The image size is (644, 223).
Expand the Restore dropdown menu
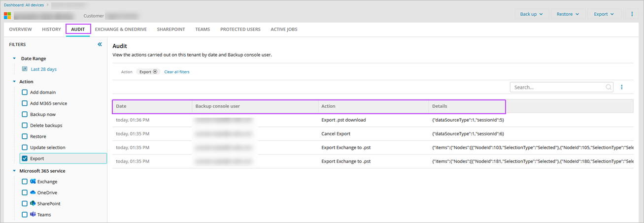point(568,14)
